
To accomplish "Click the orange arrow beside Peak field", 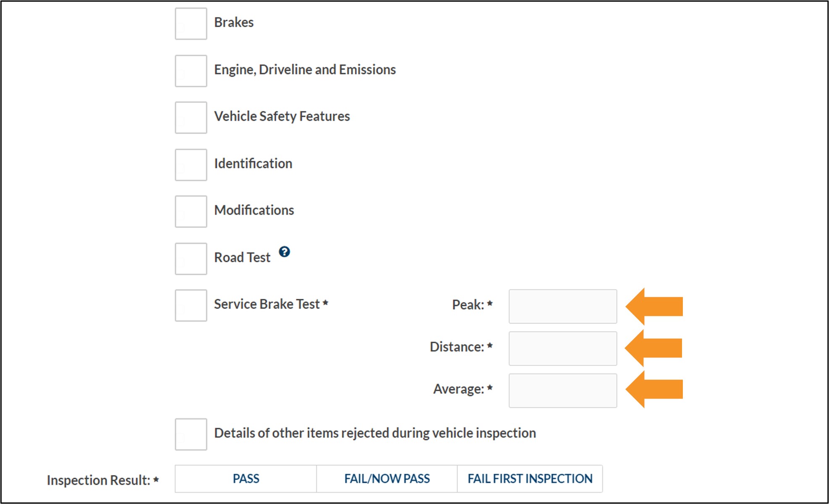I will pyautogui.click(x=654, y=306).
